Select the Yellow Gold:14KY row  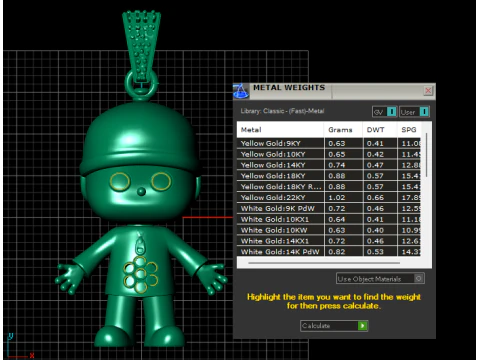[329, 165]
